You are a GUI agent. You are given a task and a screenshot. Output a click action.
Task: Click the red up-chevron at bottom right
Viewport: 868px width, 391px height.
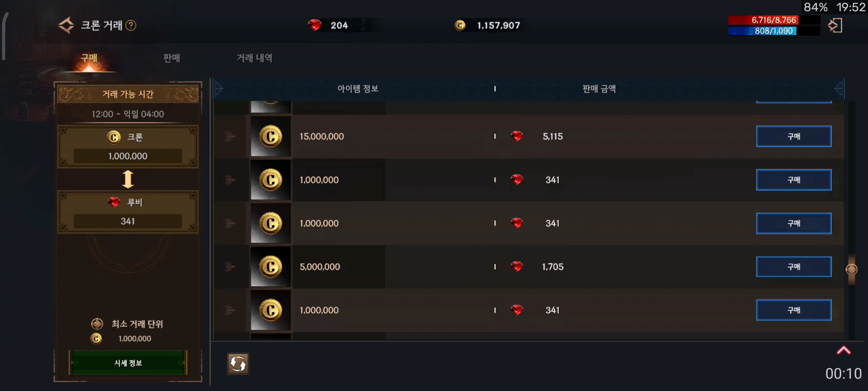coord(844,350)
